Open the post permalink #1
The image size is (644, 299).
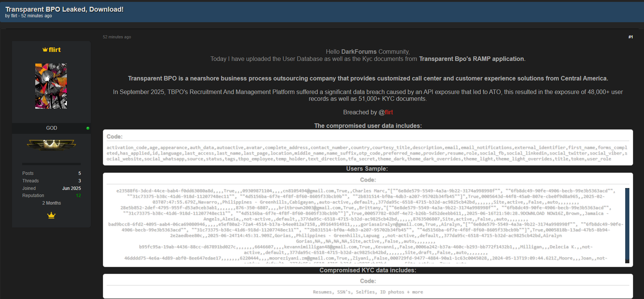click(630, 37)
